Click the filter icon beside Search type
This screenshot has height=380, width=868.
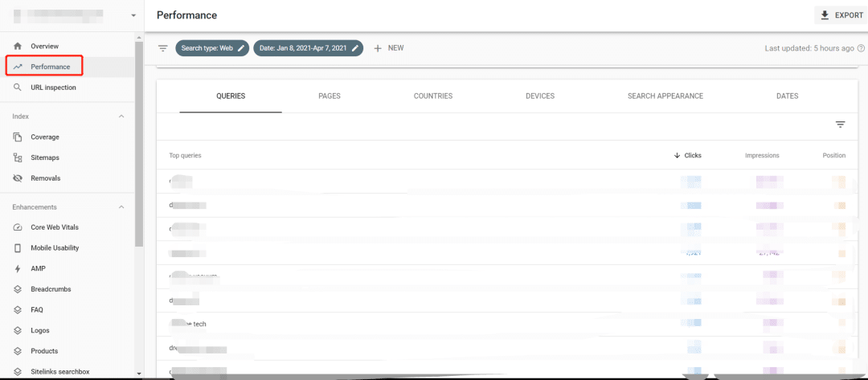coord(163,48)
